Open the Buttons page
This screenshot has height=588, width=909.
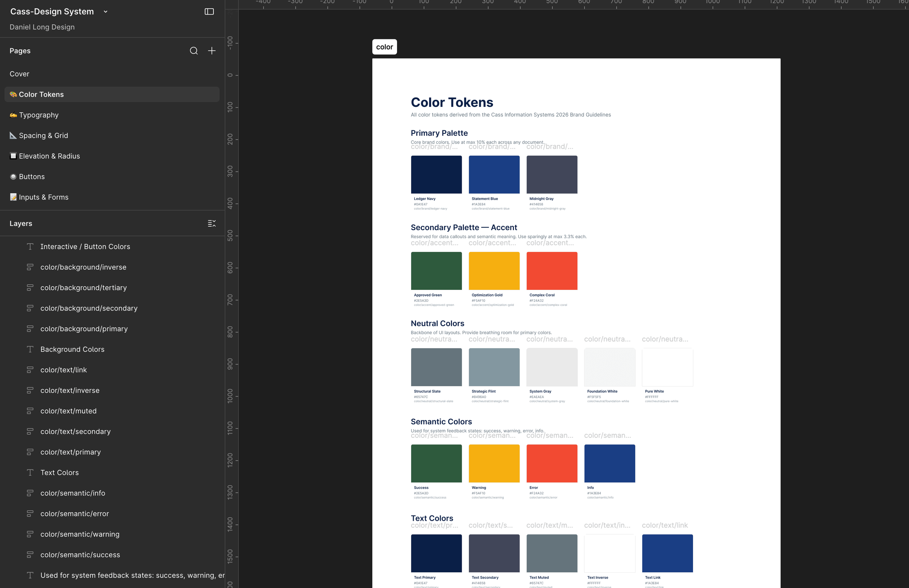112,177
